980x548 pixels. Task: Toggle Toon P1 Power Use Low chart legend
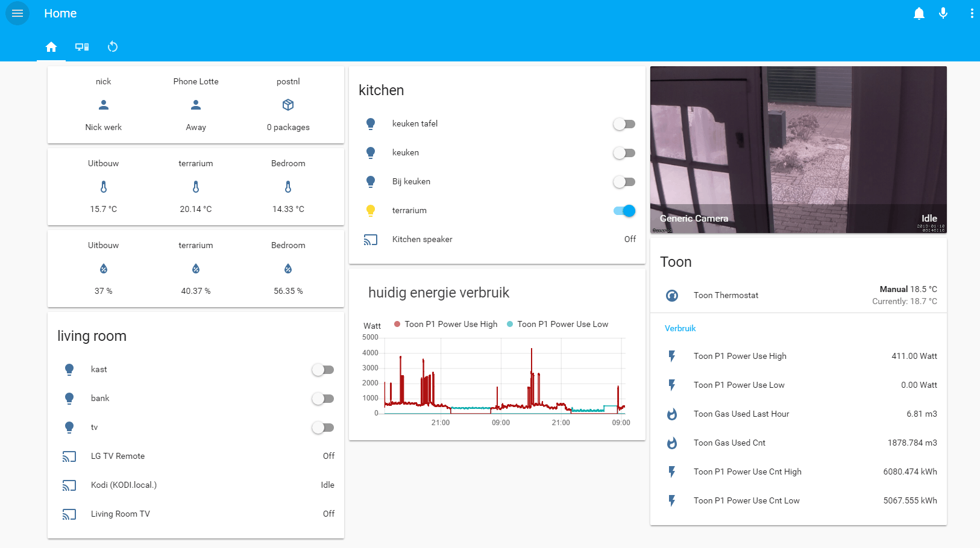tap(558, 324)
